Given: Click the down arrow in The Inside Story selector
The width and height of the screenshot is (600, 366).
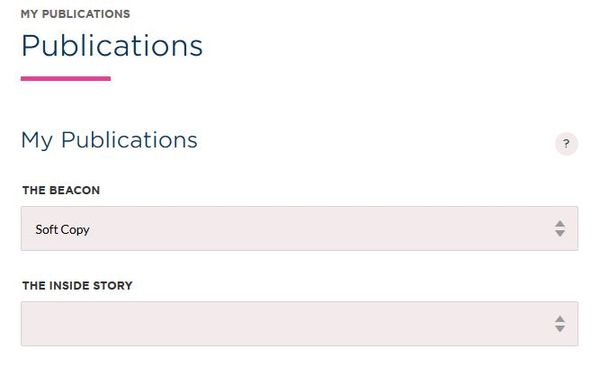Looking at the screenshot, I should [560, 328].
